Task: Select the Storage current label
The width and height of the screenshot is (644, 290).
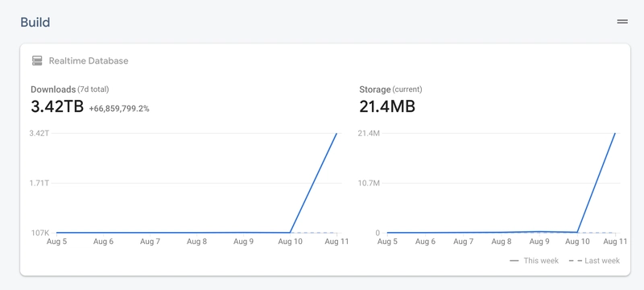Action: 390,89
